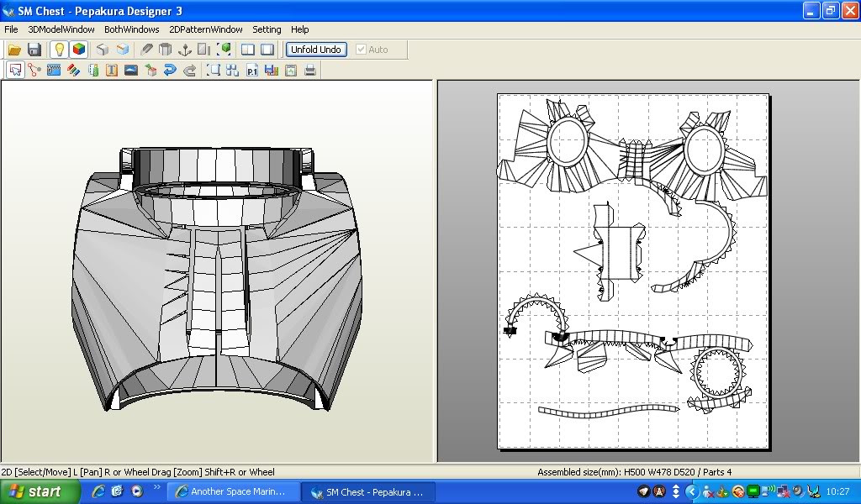
Task: Expand hidden system tray icons arrow
Action: [691, 491]
